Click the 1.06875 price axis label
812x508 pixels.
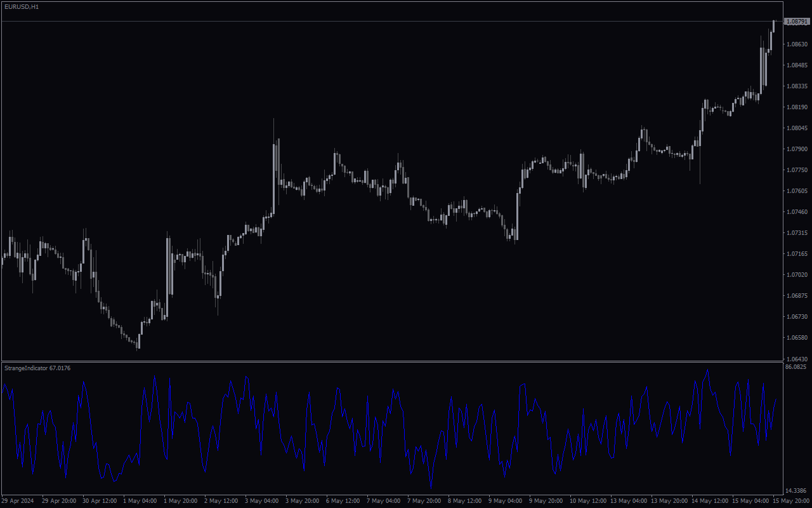pos(797,296)
